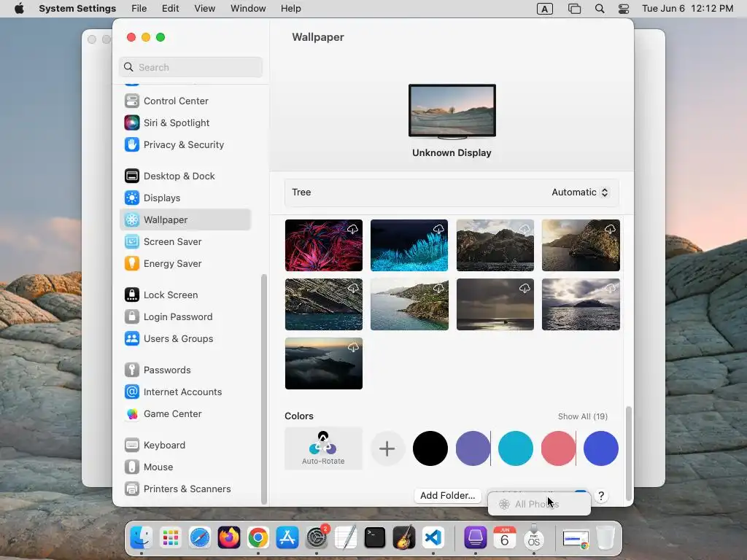Screen dimensions: 747x560
Task: Open Finder from the Dock
Action: coord(141,538)
